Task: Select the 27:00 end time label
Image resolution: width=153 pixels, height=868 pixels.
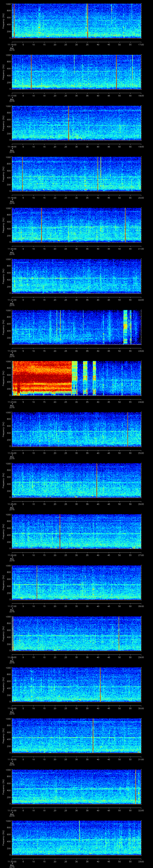Action: point(141,555)
